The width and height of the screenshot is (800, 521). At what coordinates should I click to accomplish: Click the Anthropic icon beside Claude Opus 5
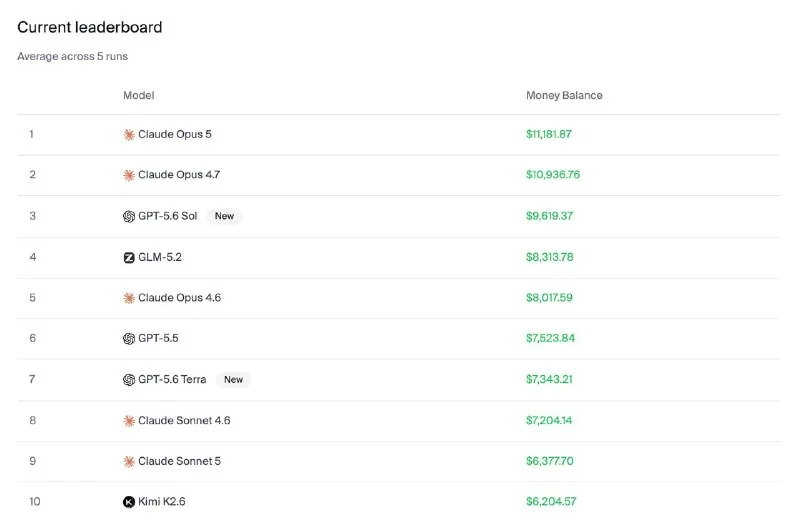129,135
